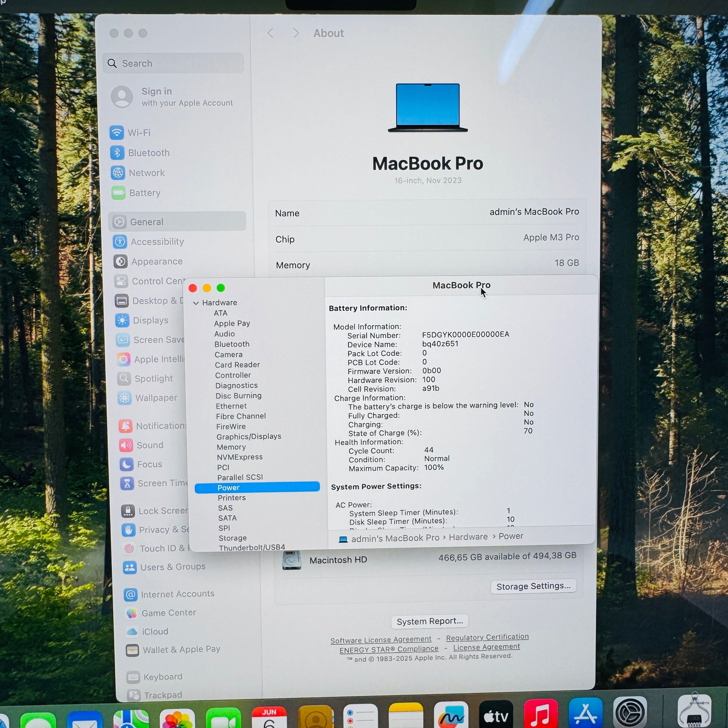This screenshot has width=728, height=728.
Task: Open ENERGY STAR Compliance link
Action: (x=389, y=649)
